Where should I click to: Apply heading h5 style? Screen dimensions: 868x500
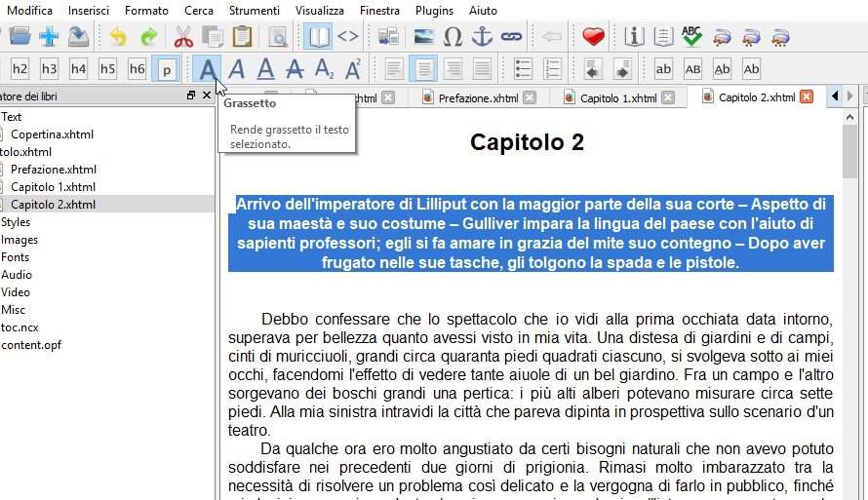pos(108,69)
